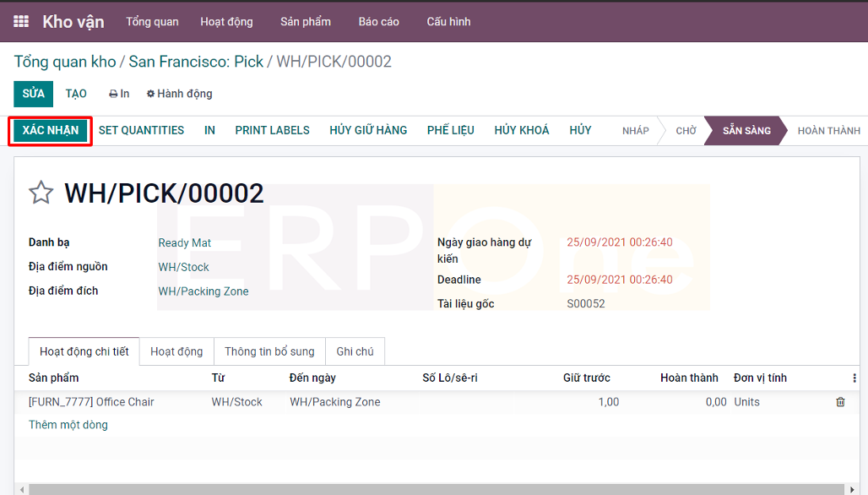Delete the Office Chair line with the trash icon

click(x=840, y=402)
